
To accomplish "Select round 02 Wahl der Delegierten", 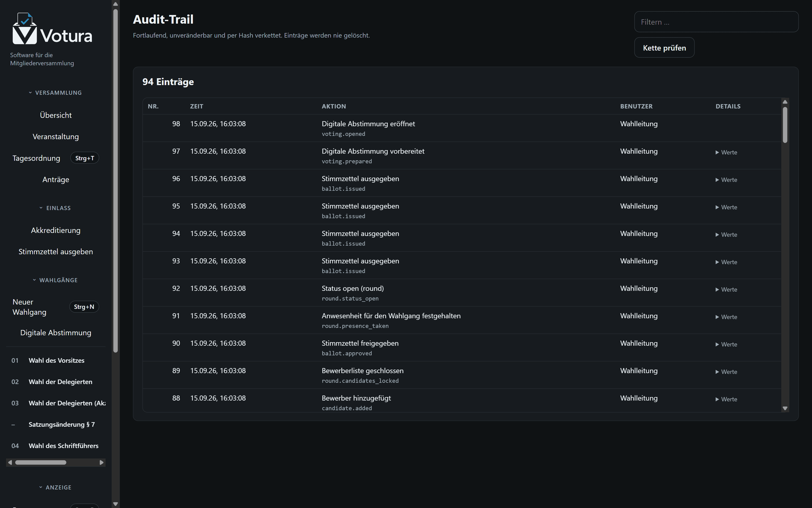I will coord(56,382).
